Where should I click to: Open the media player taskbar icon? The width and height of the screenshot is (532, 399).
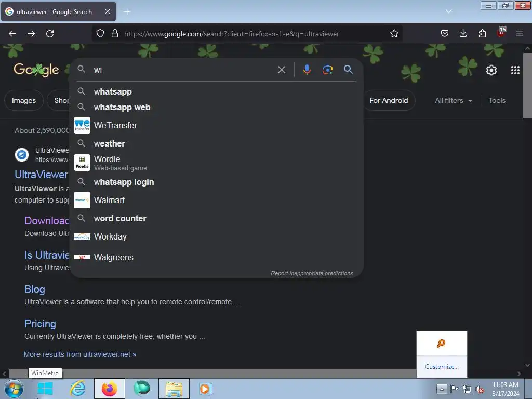205,389
